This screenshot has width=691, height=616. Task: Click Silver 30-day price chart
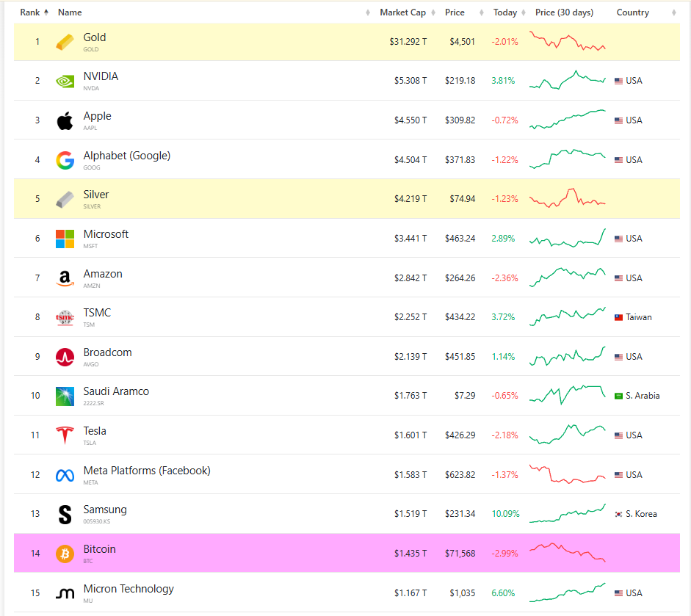(x=568, y=198)
